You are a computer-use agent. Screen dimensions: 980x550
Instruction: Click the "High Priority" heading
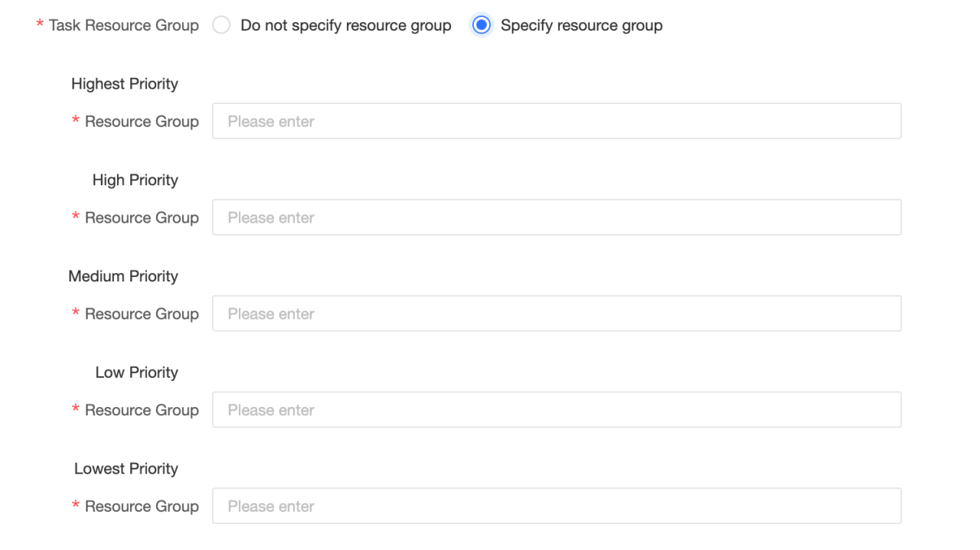[135, 181]
